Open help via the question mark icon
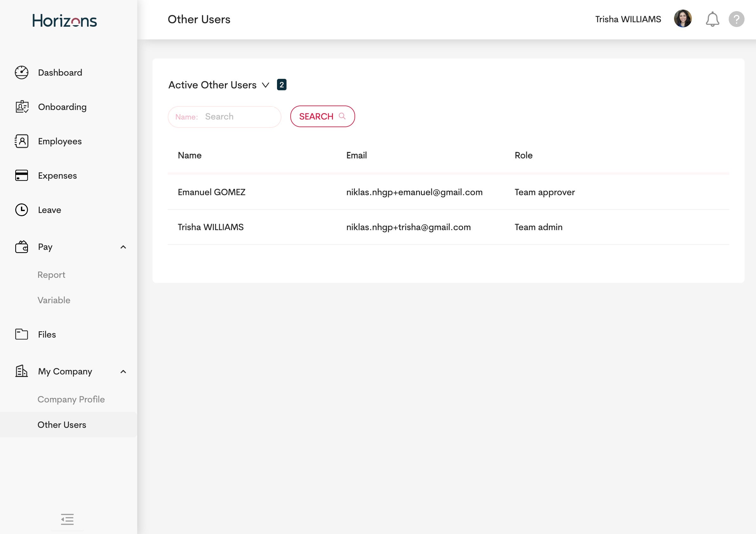756x534 pixels. click(736, 19)
